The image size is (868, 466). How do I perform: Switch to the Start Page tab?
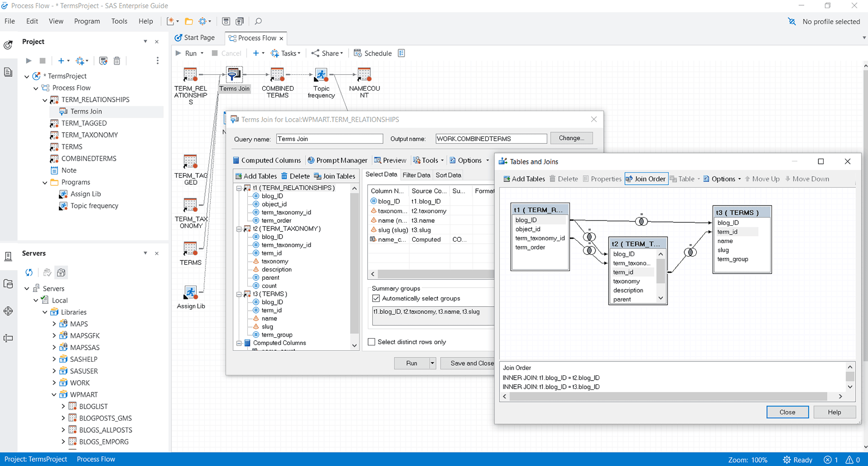click(195, 38)
